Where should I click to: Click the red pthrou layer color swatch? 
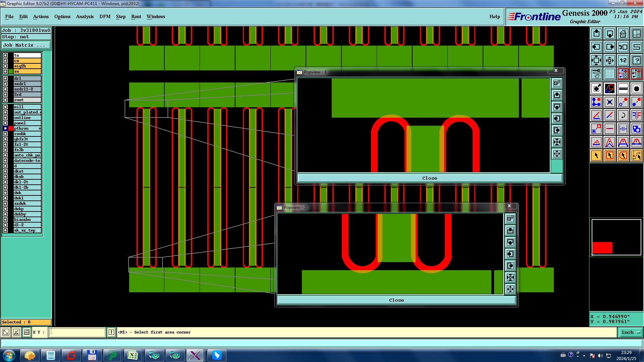click(11, 128)
